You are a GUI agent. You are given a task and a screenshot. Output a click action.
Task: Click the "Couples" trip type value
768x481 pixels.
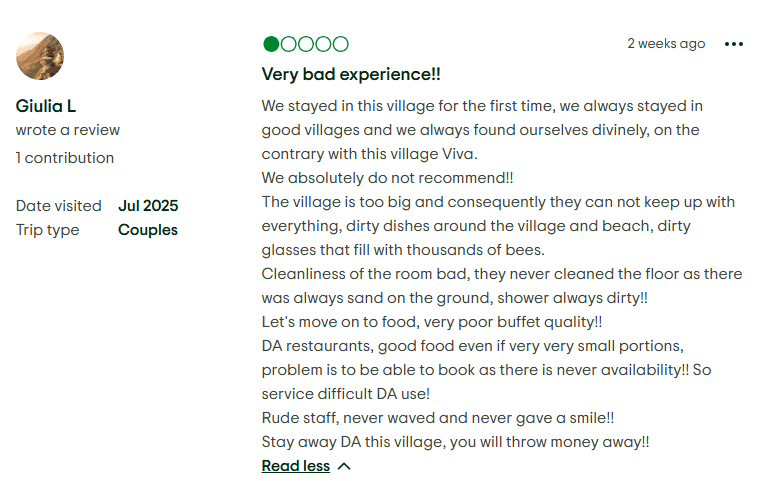(148, 230)
